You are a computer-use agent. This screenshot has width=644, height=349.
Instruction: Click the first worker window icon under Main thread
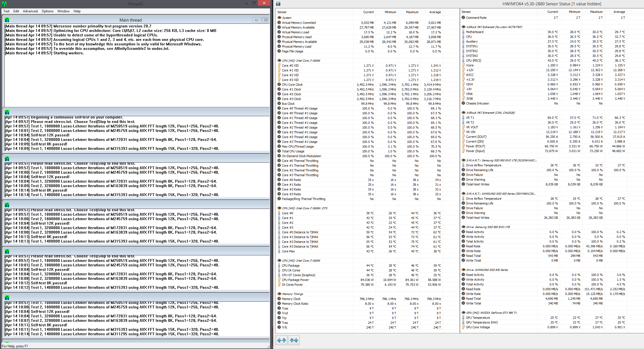7,112
